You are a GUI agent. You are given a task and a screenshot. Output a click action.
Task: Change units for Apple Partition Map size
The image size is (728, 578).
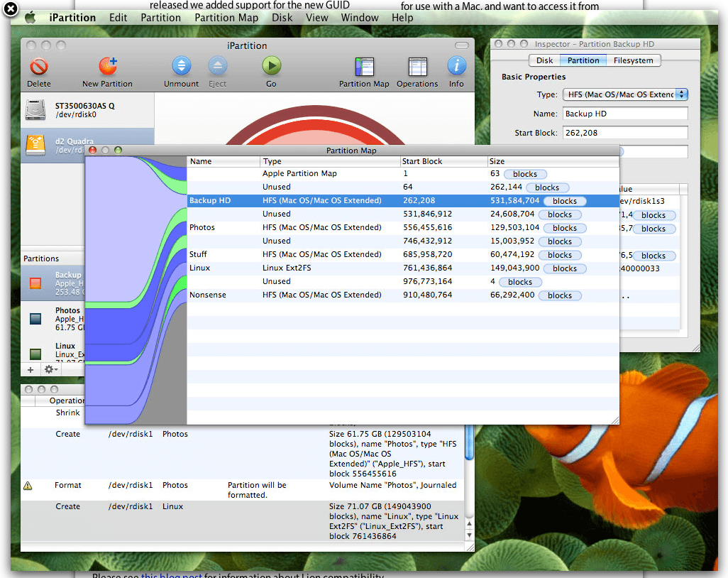click(x=525, y=174)
